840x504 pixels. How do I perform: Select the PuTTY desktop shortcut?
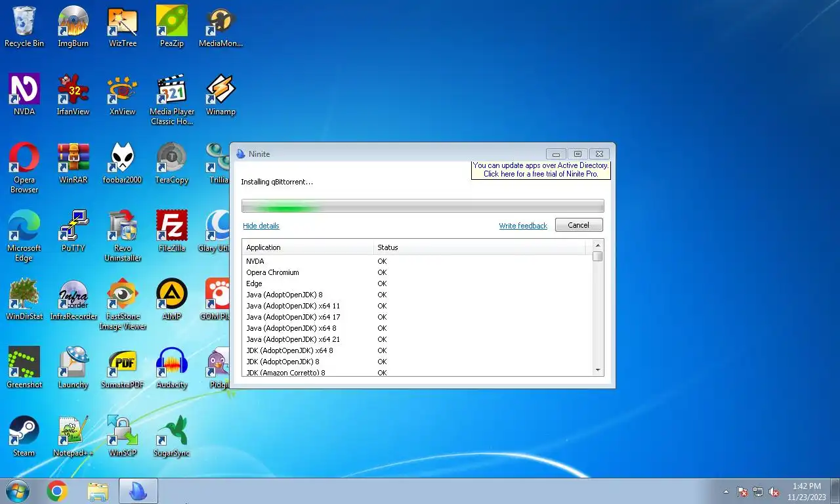pos(73,231)
